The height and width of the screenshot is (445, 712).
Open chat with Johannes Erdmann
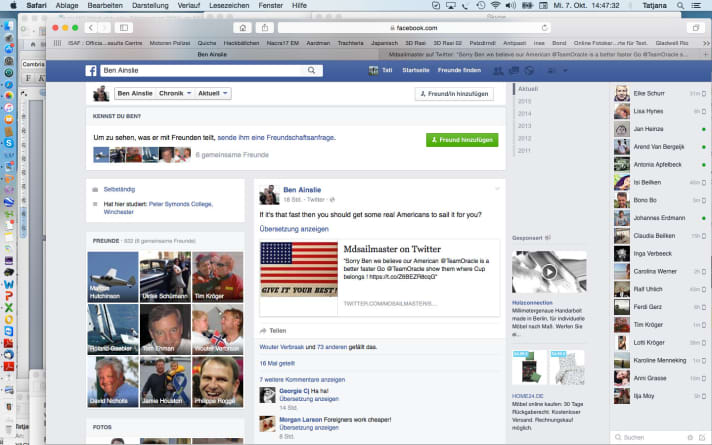[660, 218]
